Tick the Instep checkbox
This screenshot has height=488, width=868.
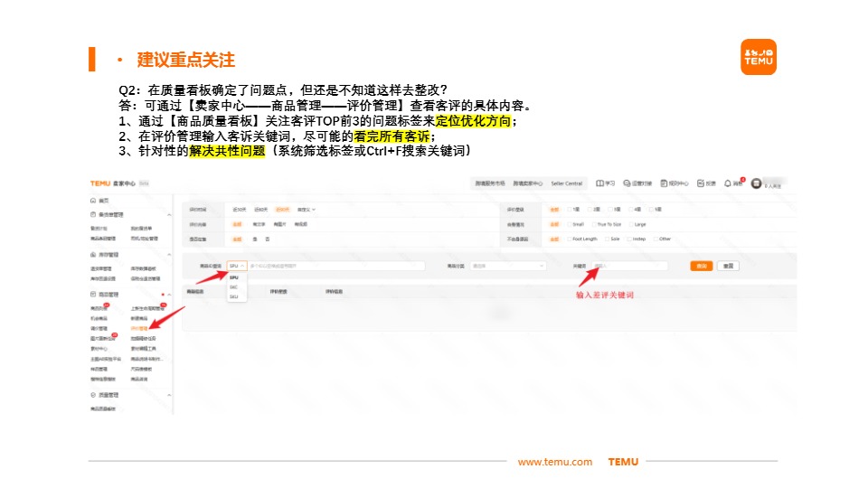click(x=629, y=239)
